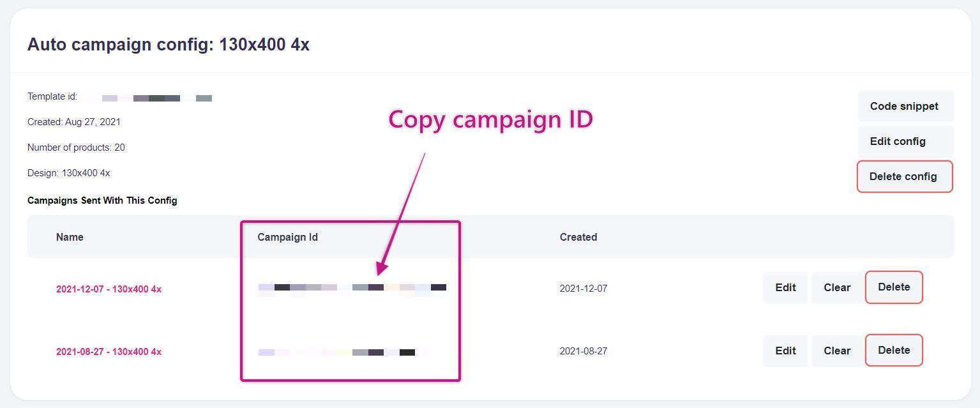Click the Name column header
This screenshot has width=980, height=408.
click(70, 237)
